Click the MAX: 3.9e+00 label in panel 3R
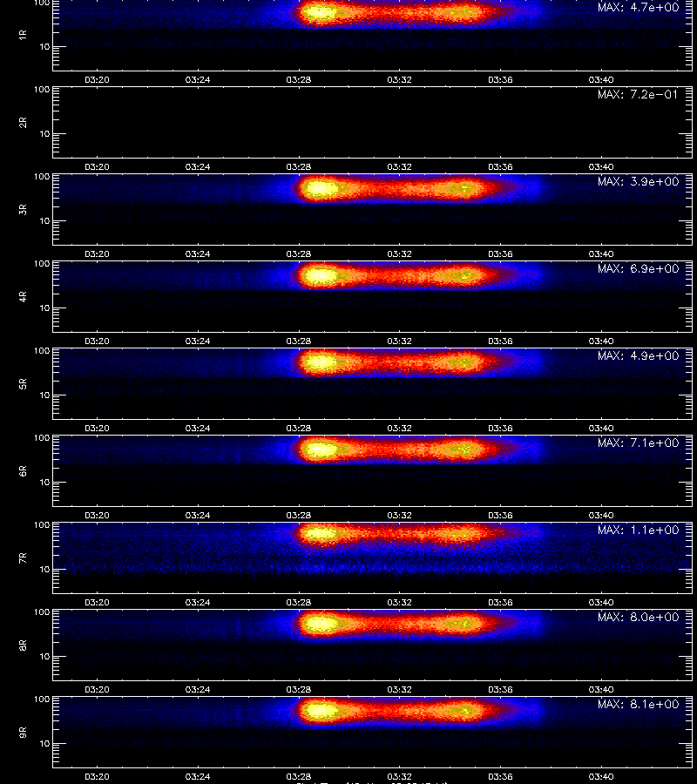 pyautogui.click(x=638, y=181)
